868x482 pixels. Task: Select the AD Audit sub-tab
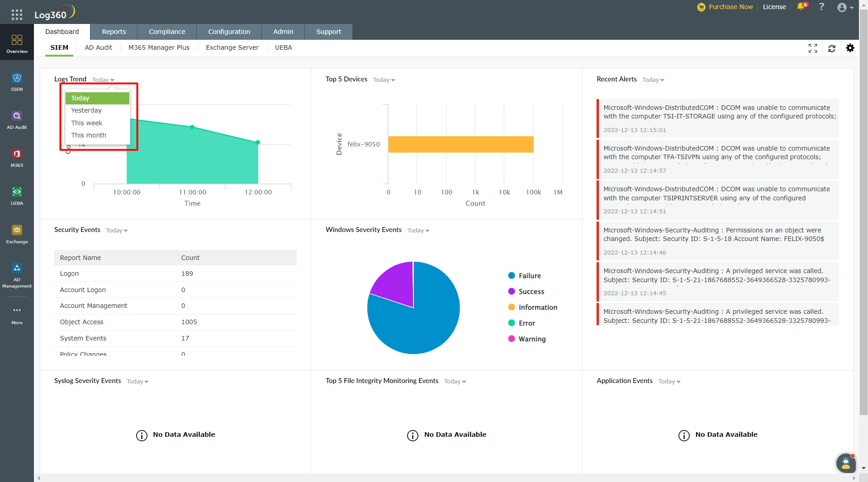(98, 47)
